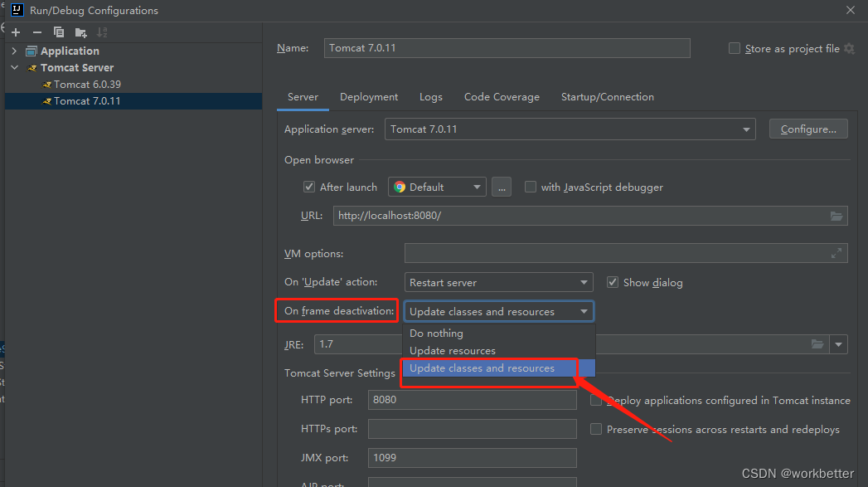The height and width of the screenshot is (487, 868).
Task: Enable Preserve sessions across restarts and redeploys
Action: pos(595,429)
